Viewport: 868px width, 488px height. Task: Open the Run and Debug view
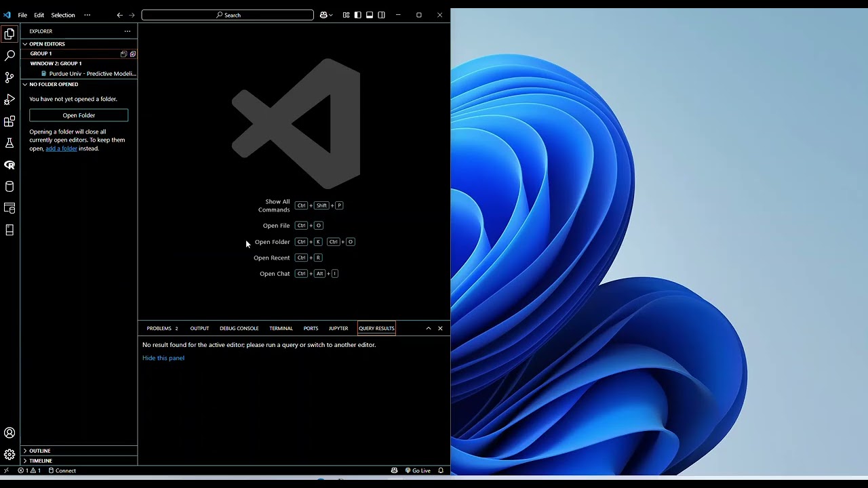pyautogui.click(x=9, y=100)
